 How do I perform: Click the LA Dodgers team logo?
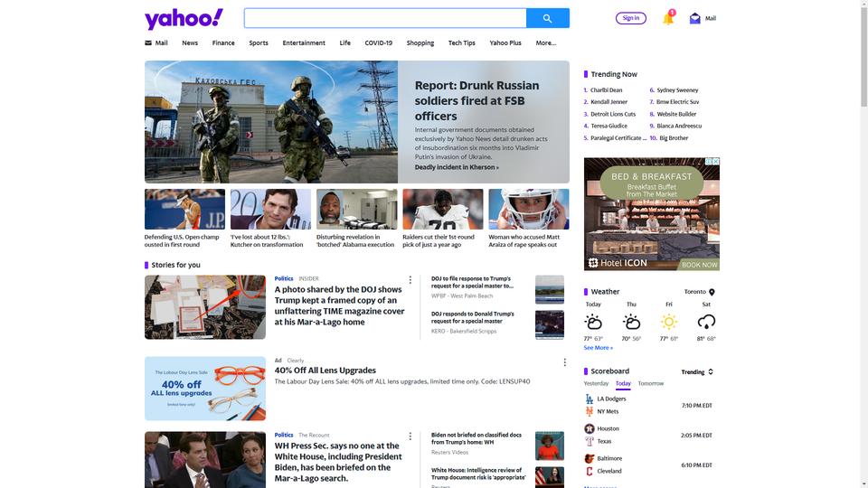tap(589, 399)
